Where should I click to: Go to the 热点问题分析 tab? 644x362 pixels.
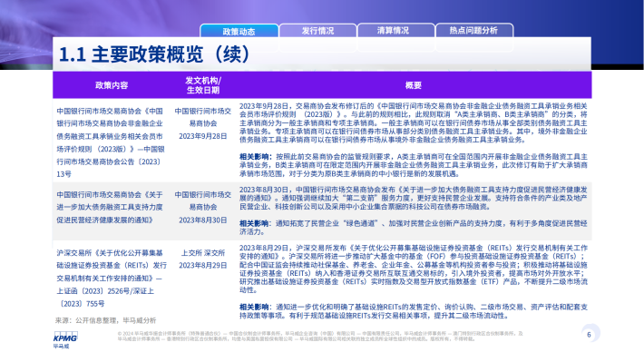pos(473,31)
